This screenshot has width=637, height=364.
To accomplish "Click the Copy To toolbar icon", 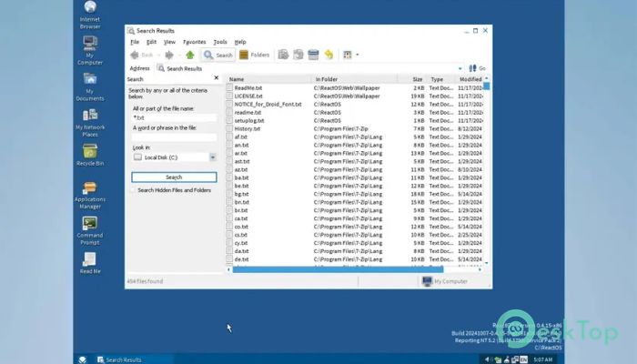I will coord(298,55).
